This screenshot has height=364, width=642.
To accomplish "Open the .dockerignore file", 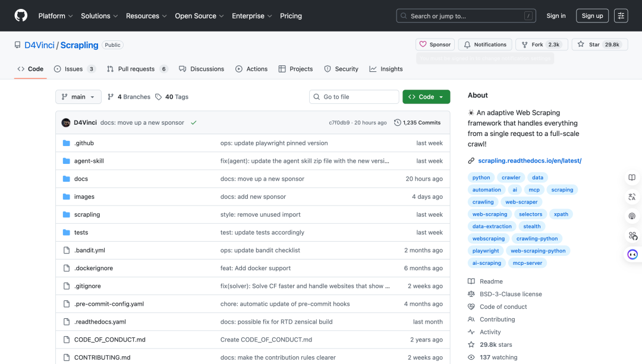I will pyautogui.click(x=93, y=268).
